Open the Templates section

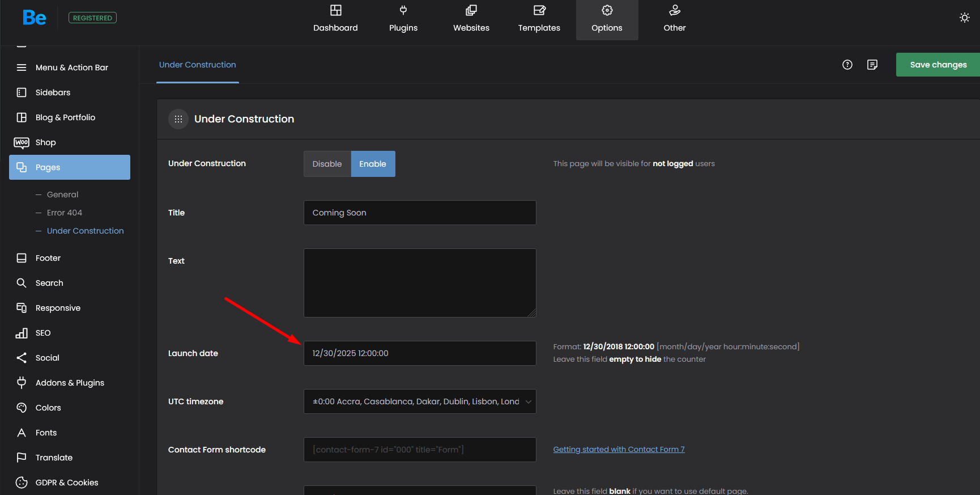pos(539,20)
